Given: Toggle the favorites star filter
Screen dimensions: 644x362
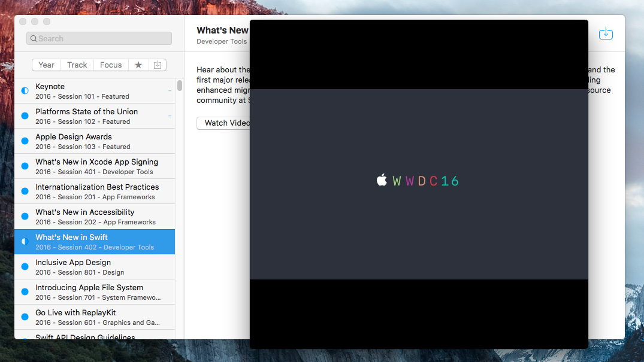Looking at the screenshot, I should click(x=138, y=65).
